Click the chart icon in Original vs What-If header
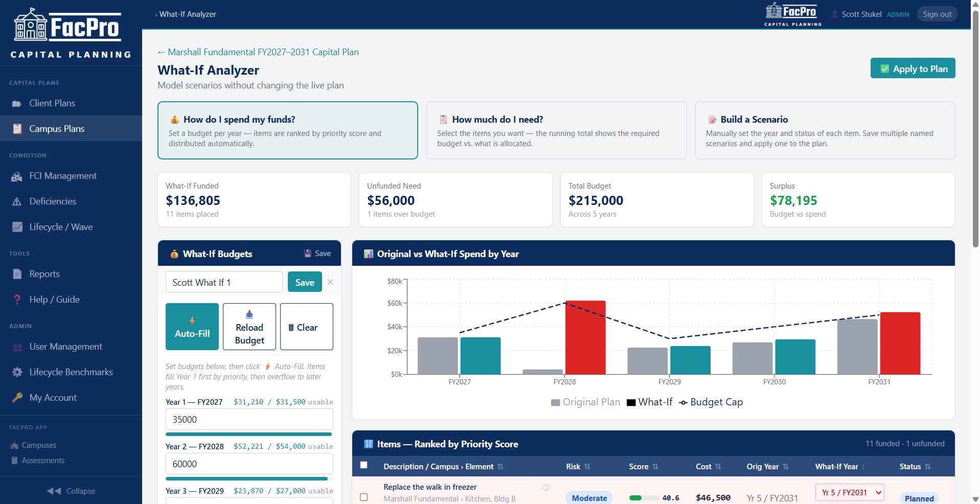Screen dimensions: 980x504 click(368, 254)
